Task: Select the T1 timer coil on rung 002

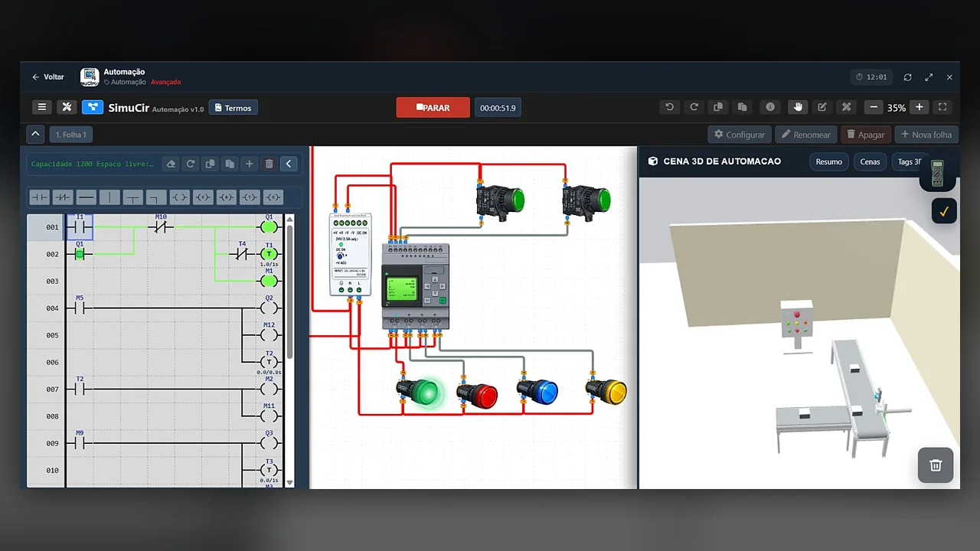Action: (x=269, y=253)
